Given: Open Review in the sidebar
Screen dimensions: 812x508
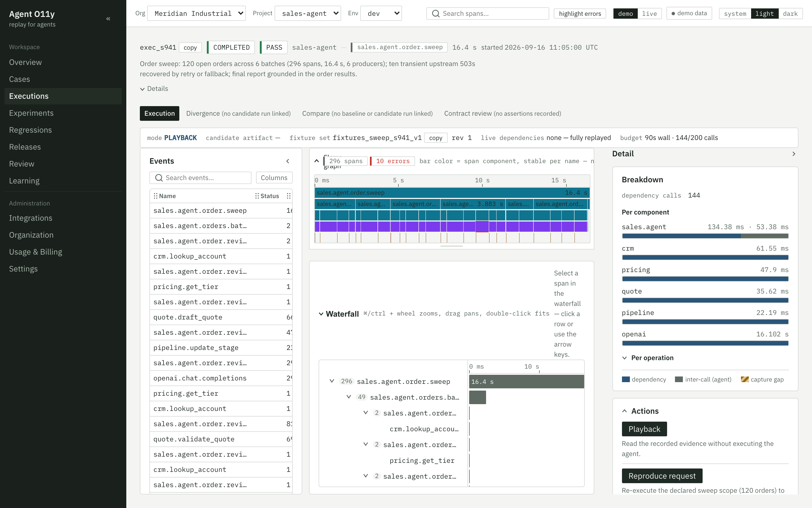Looking at the screenshot, I should click(x=63, y=164).
